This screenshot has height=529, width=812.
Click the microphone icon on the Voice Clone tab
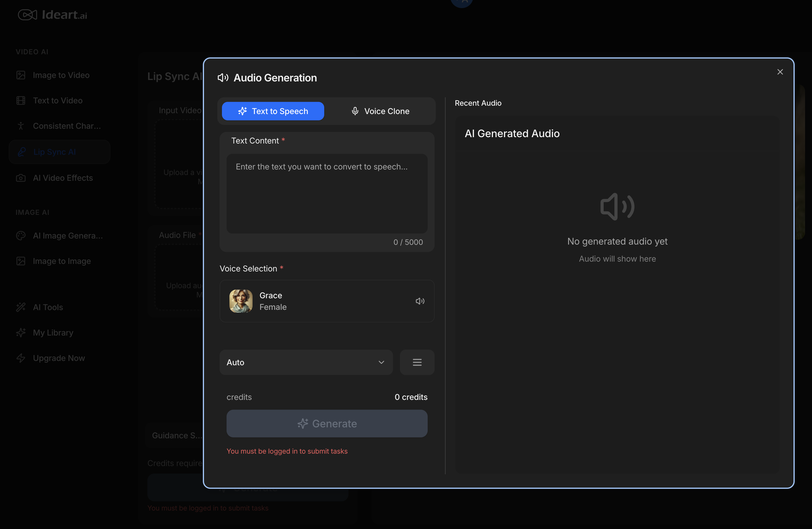tap(355, 111)
